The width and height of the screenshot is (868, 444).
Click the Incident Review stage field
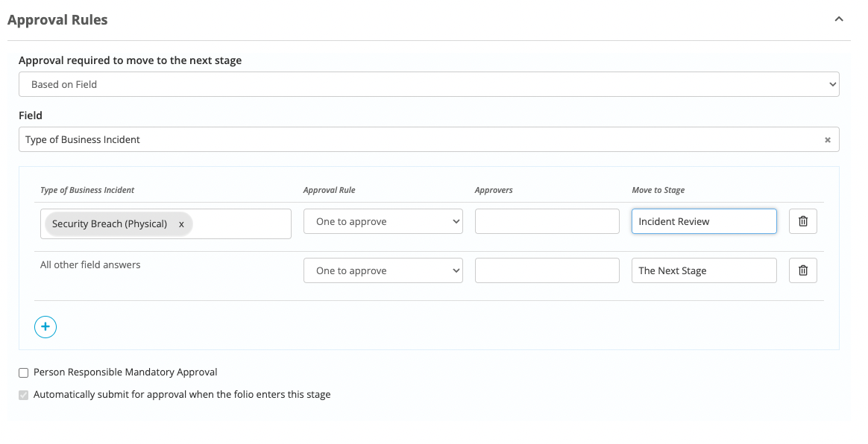pyautogui.click(x=704, y=221)
